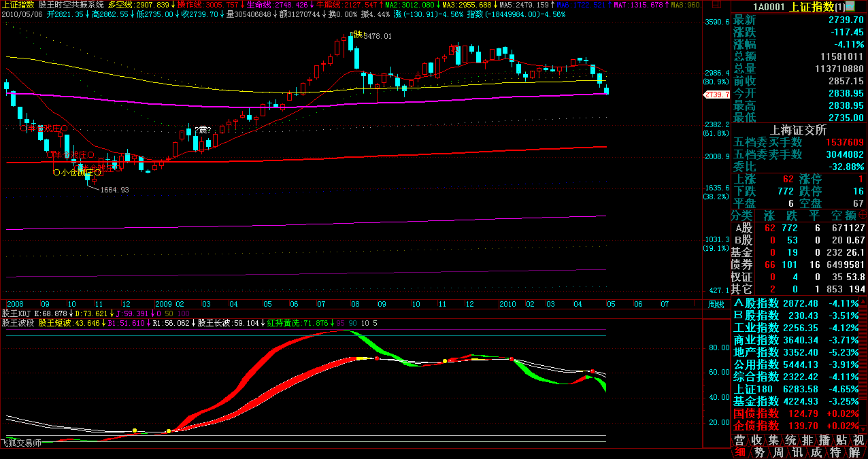Viewport: 868px width, 459px height.
Task: Click the circular plus icon in 分类 header
Action: (863, 215)
